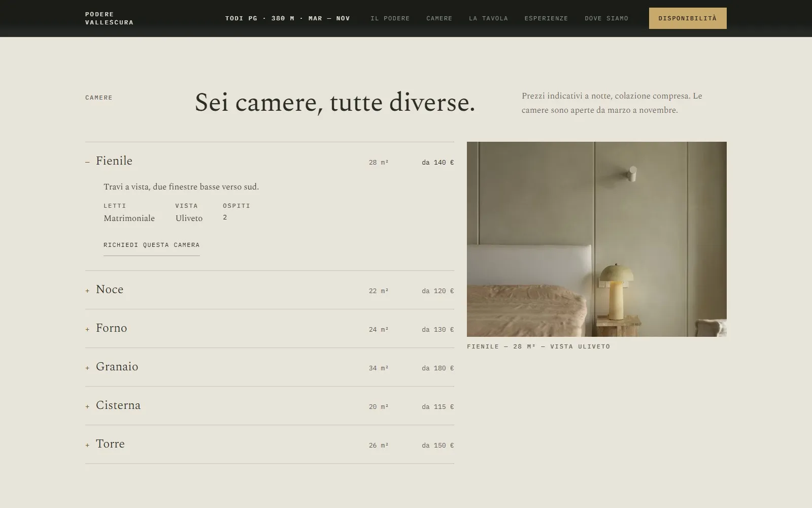
Task: Expand the Torre room entry
Action: pos(269,444)
